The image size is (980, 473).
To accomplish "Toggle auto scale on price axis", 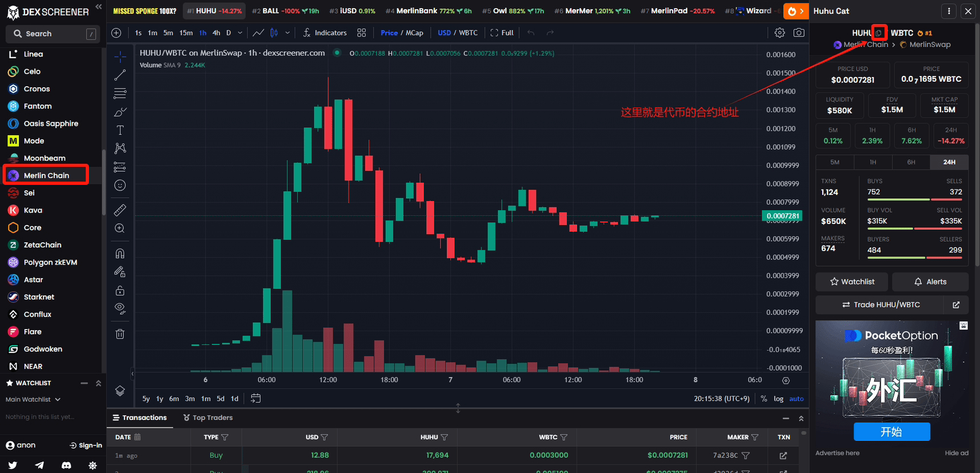I will (x=797, y=398).
